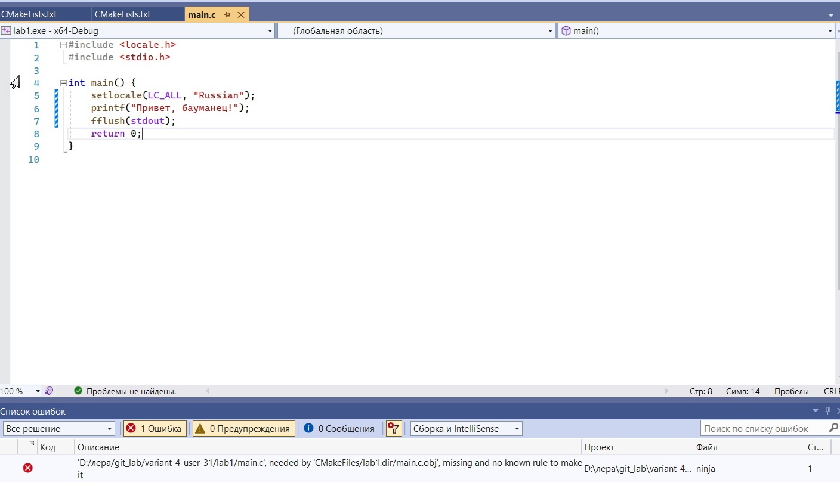Image resolution: width=840 pixels, height=504 pixels.
Task: Pin the main.c tab
Action: click(227, 15)
